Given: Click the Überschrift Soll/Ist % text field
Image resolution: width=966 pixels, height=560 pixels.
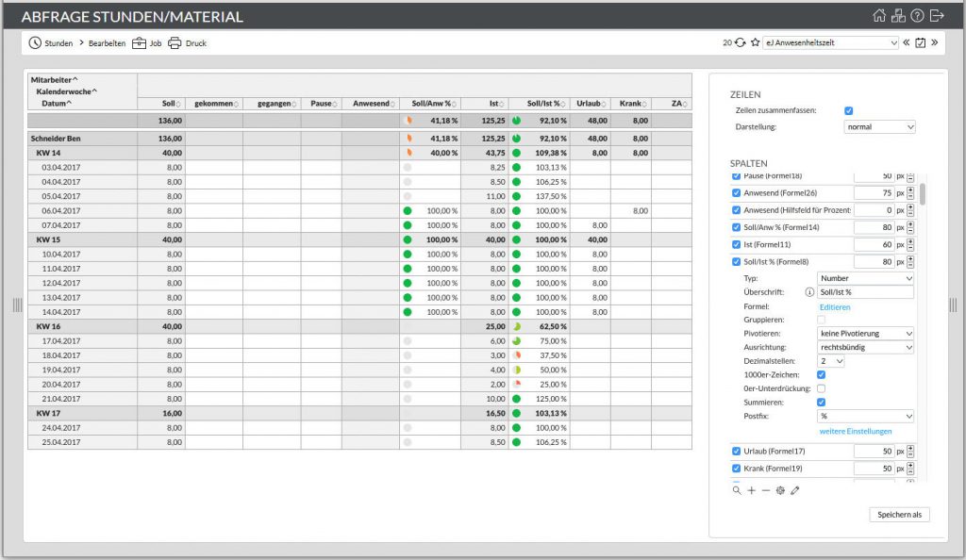Looking at the screenshot, I should 866,292.
